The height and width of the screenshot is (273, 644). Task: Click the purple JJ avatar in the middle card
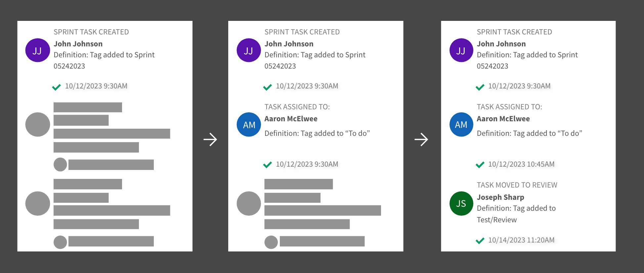tap(249, 50)
